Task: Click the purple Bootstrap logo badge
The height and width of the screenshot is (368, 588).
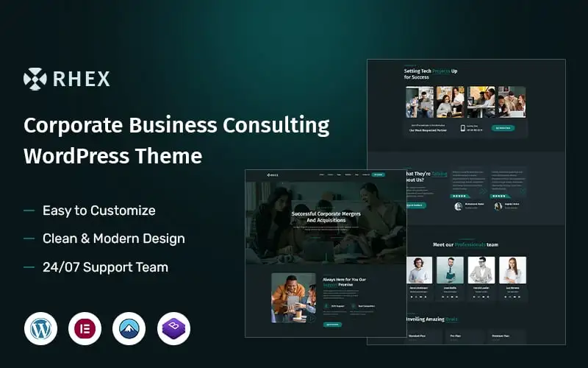Action: (173, 328)
